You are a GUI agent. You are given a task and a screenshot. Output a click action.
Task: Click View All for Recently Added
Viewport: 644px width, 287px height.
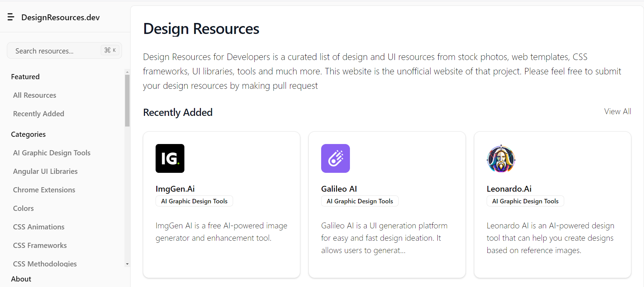(618, 111)
